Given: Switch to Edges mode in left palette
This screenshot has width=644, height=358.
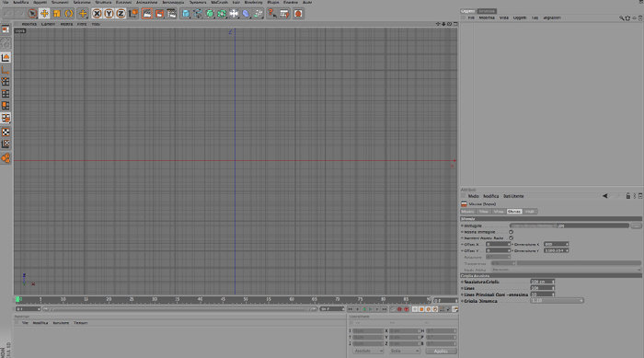Looking at the screenshot, I should [6, 94].
